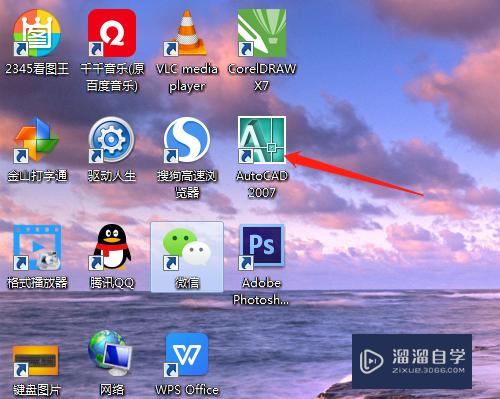Click the "搜狗高速浏览器" label text
Screen dimensions: 500x399
click(187, 184)
